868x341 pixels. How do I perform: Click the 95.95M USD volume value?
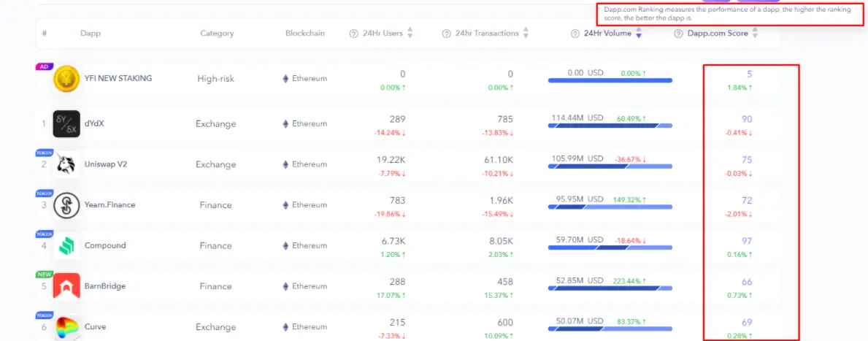580,199
